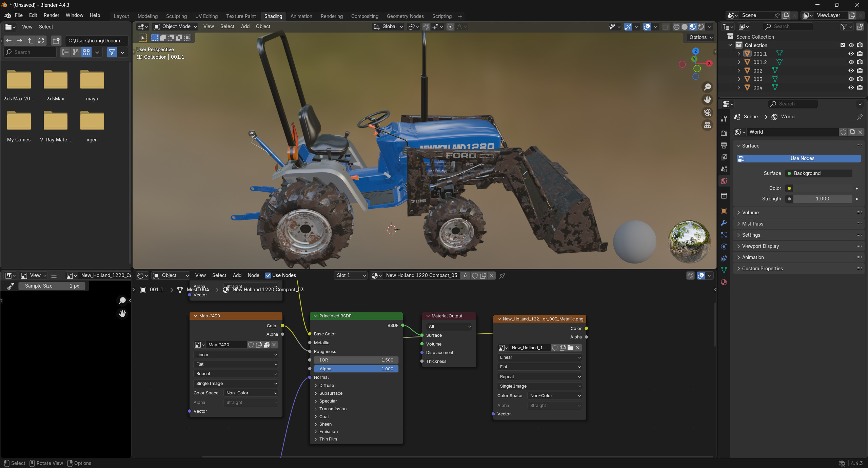Open the Output properties tab
The height and width of the screenshot is (468, 868).
[x=724, y=145]
